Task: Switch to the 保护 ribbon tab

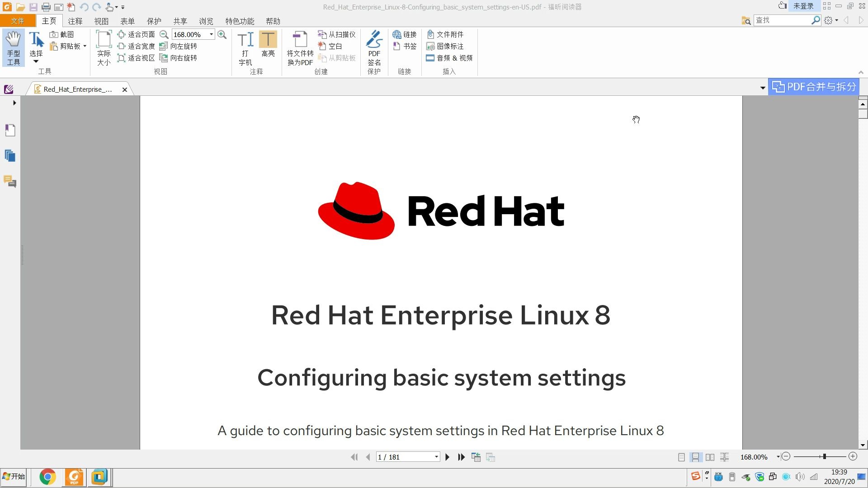Action: tap(154, 21)
